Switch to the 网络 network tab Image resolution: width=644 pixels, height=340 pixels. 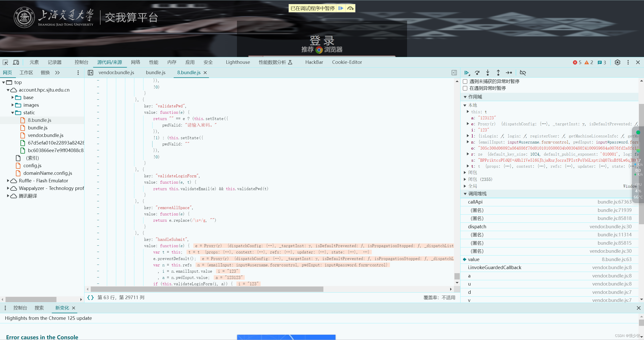tap(135, 62)
